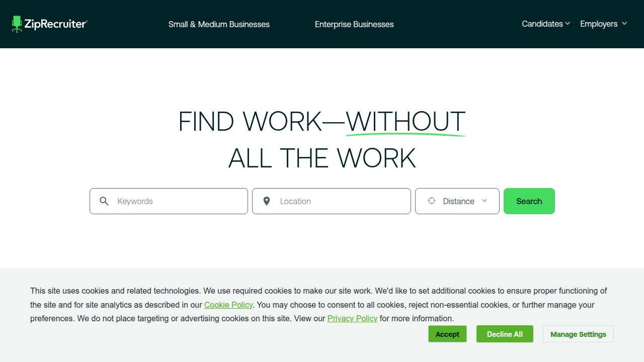Accept all cookies
This screenshot has width=644, height=362.
[447, 334]
